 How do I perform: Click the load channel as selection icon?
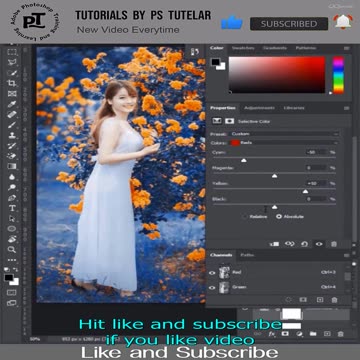click(x=289, y=300)
